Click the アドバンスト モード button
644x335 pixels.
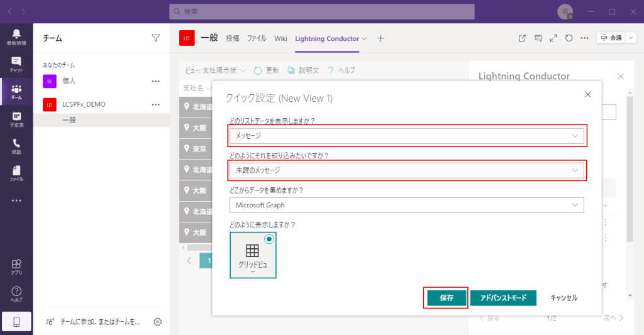503,298
